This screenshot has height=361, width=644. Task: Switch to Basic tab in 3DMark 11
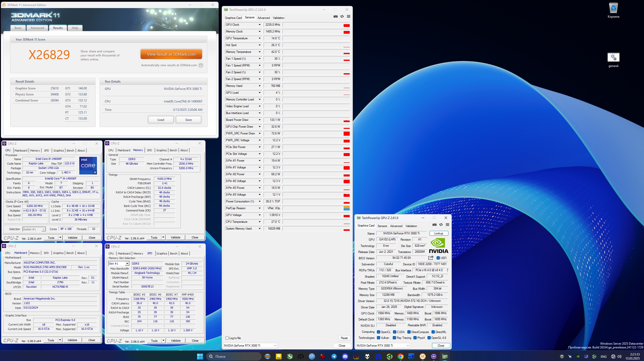pos(18,28)
